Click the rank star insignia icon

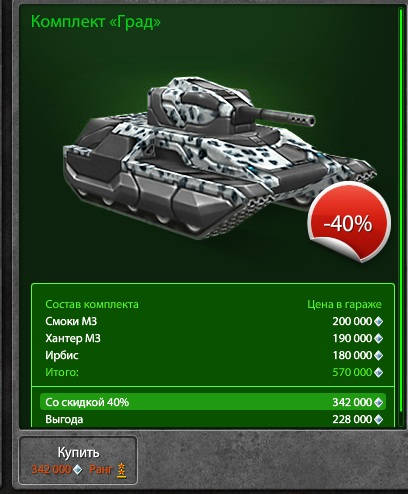pos(122,470)
